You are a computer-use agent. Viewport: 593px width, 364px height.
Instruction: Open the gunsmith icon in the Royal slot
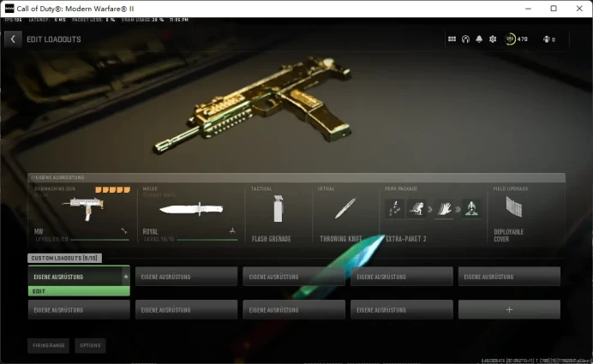232,230
